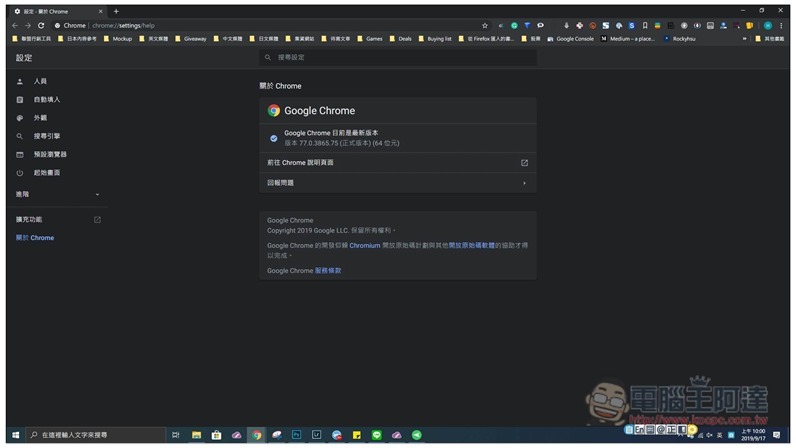Click the browser back arrow button
The height and width of the screenshot is (448, 796).
coord(15,25)
